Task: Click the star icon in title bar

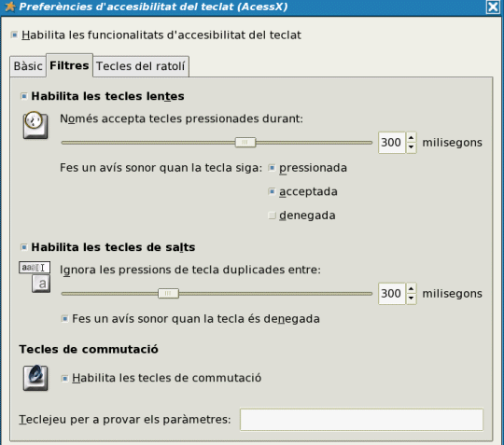Action: 10,7
